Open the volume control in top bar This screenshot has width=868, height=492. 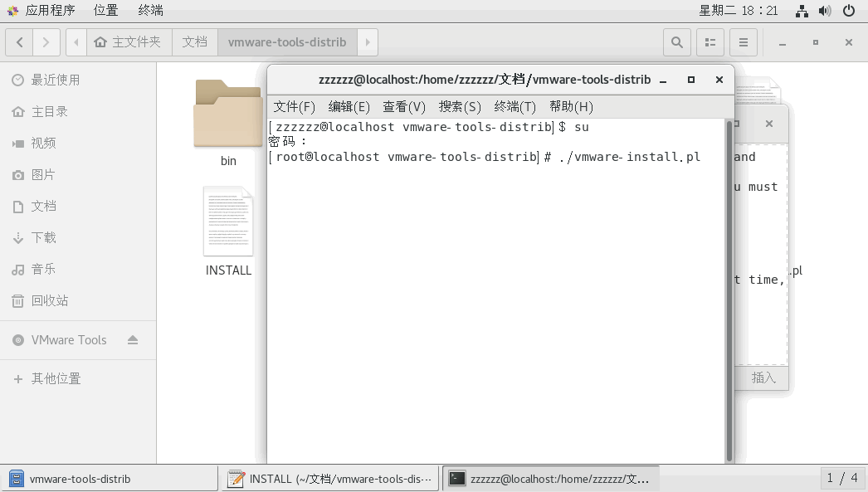(825, 11)
